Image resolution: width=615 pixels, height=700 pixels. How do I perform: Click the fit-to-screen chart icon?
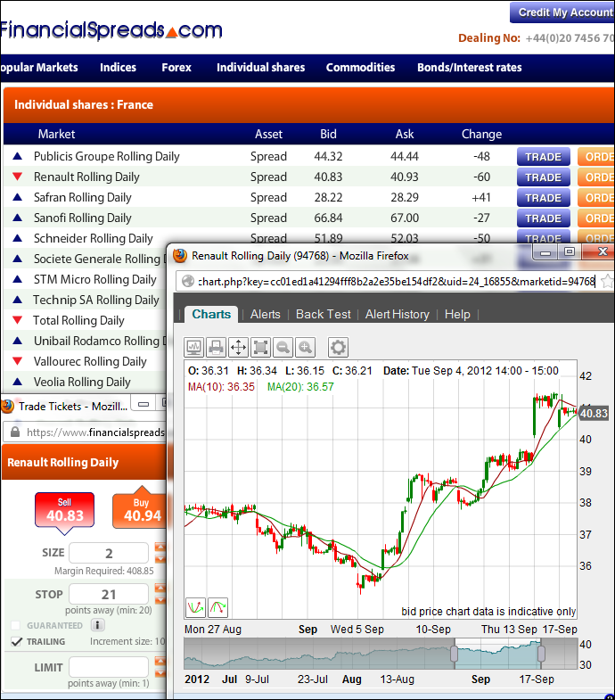pos(260,347)
